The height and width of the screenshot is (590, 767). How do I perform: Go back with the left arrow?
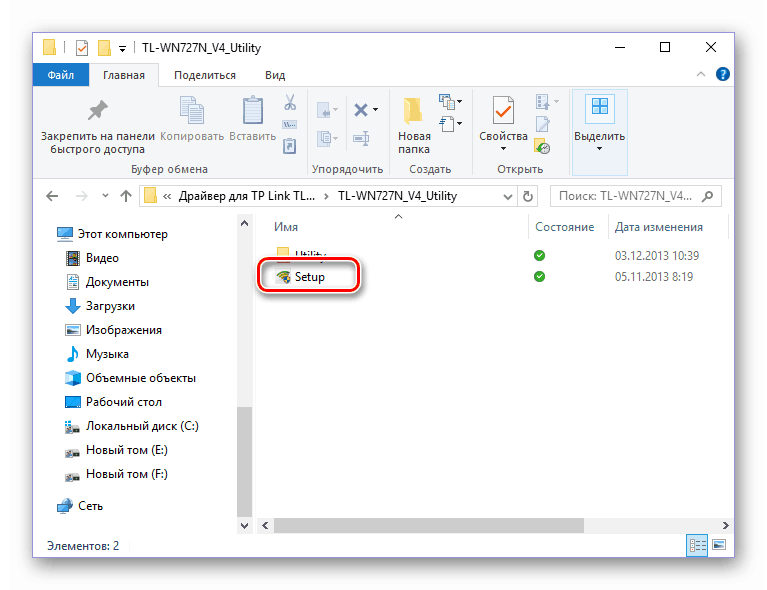(52, 197)
